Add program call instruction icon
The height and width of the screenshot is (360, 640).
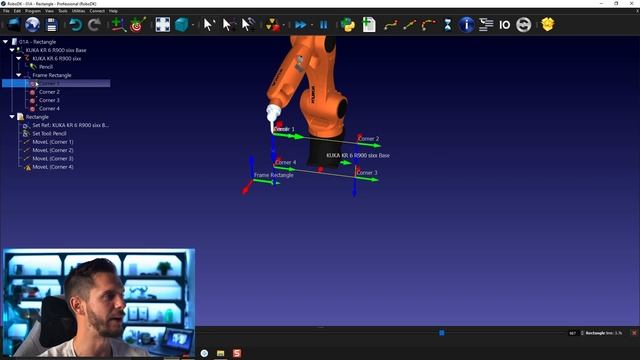(x=486, y=25)
